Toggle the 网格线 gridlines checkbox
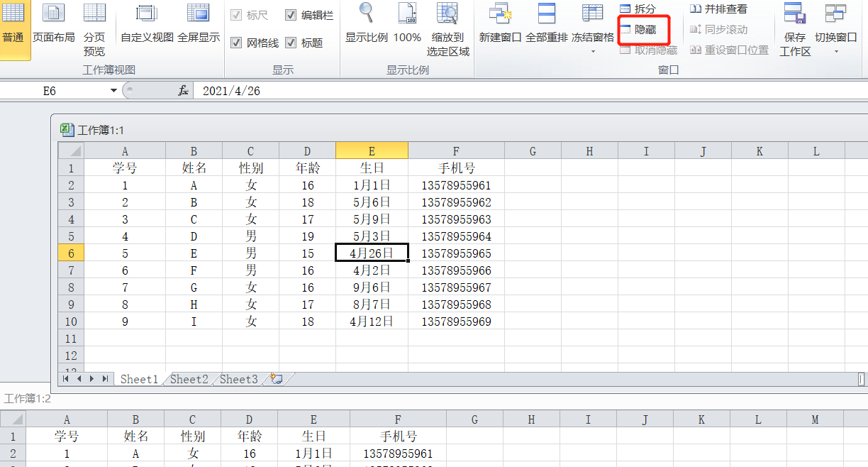The height and width of the screenshot is (467, 868). [237, 43]
